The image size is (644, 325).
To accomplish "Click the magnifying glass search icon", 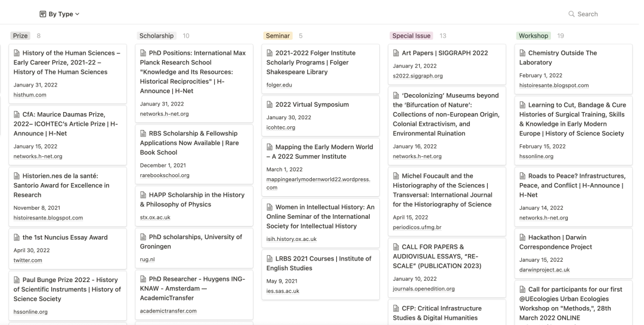I will [x=571, y=14].
